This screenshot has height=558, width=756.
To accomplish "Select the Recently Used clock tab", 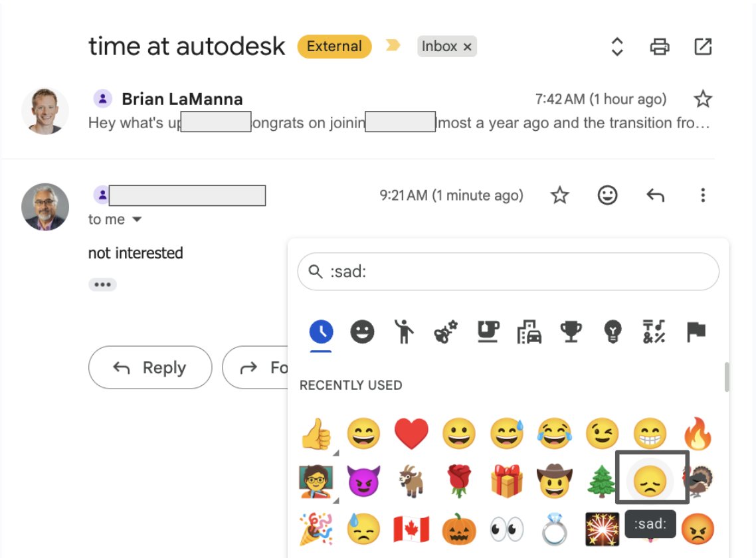I will click(321, 331).
